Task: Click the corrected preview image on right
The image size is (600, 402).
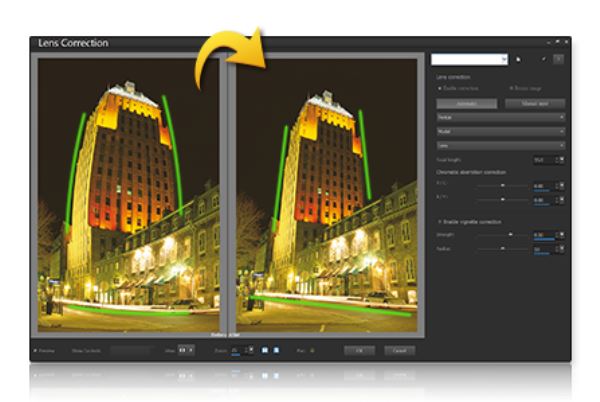Action: (325, 195)
